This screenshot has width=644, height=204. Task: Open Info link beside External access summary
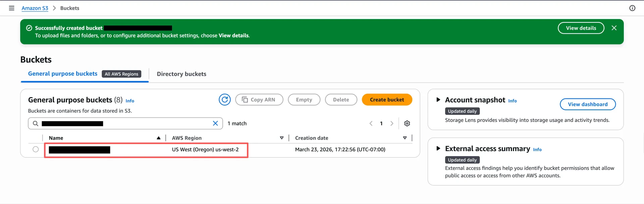[537, 150]
